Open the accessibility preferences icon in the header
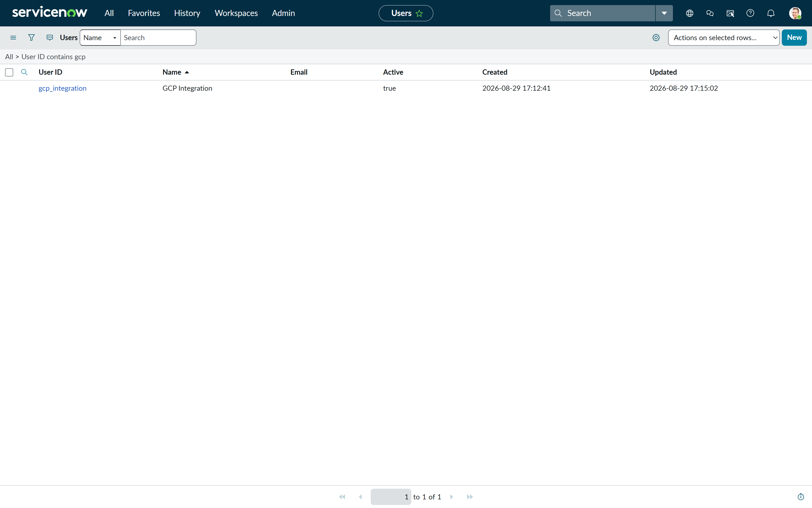This screenshot has width=812, height=508. 730,13
